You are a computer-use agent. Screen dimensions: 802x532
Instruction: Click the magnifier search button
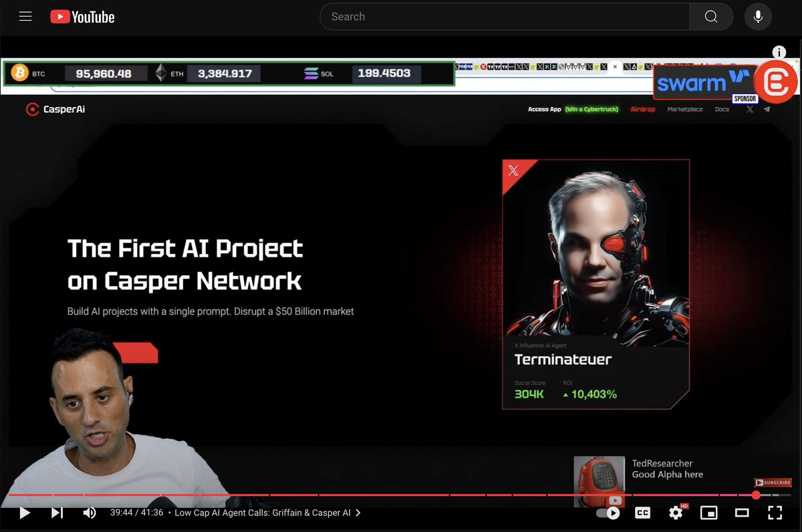[x=711, y=17]
